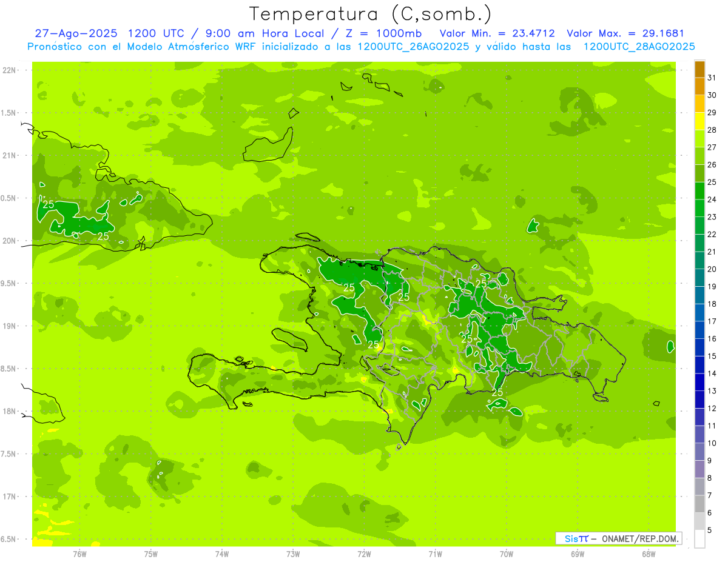
Task: Click the 31 label on color scale
Action: (712, 78)
